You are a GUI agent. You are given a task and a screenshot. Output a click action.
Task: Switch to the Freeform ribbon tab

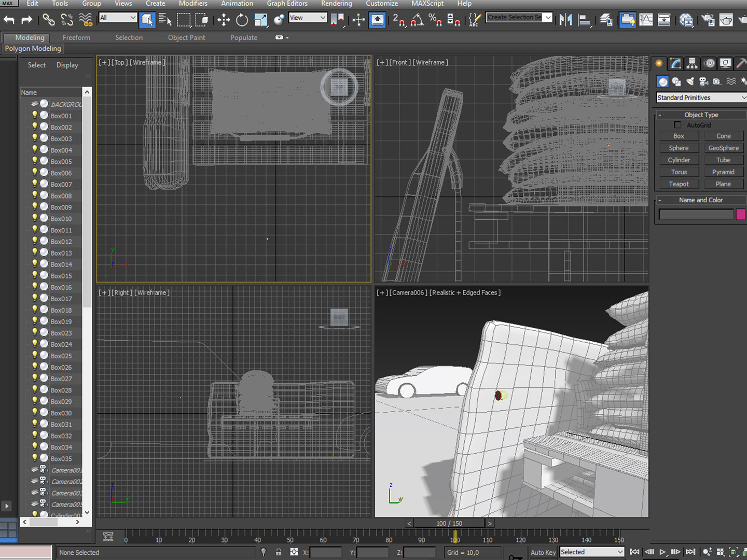point(76,37)
